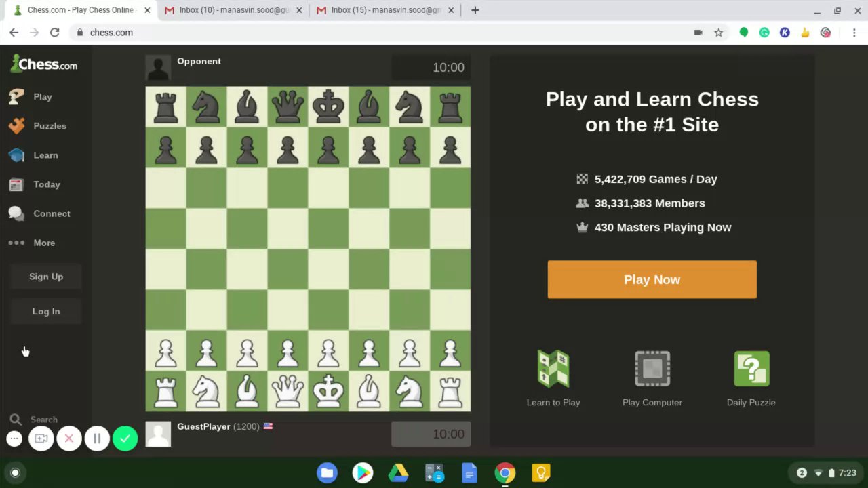Bookmark this page with star icon
The image size is (868, 488).
pos(719,33)
